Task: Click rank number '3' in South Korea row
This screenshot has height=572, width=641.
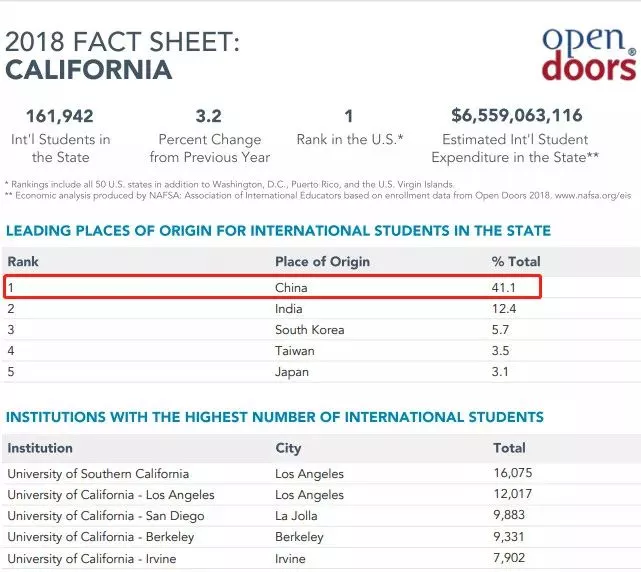Action: [x=11, y=330]
